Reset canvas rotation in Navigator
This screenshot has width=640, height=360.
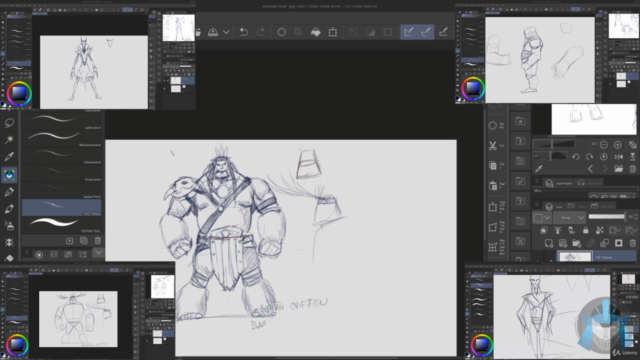click(604, 157)
